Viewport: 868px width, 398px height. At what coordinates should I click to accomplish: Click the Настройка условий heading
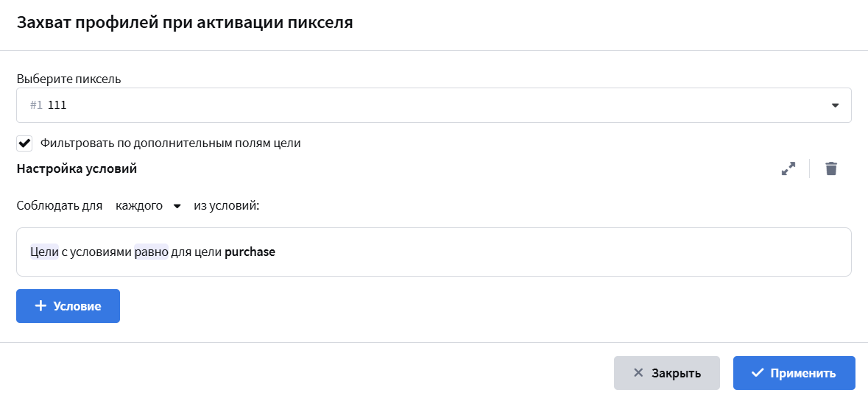(77, 168)
